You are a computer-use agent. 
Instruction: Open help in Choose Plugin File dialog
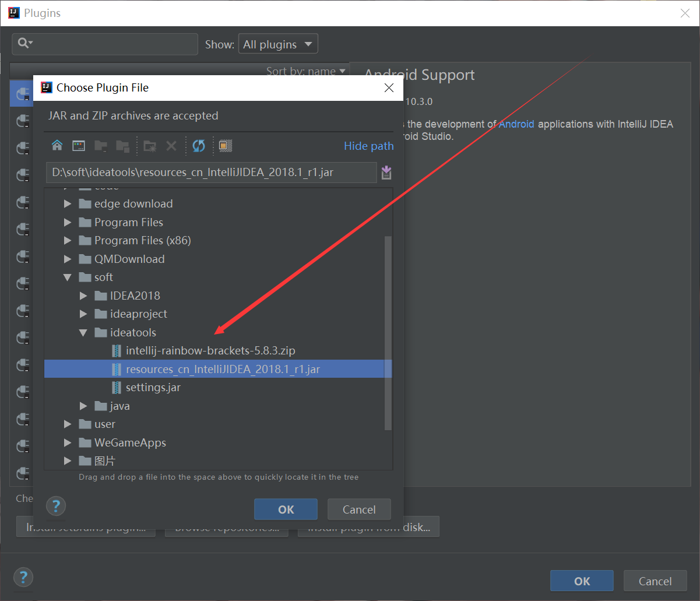click(x=56, y=506)
